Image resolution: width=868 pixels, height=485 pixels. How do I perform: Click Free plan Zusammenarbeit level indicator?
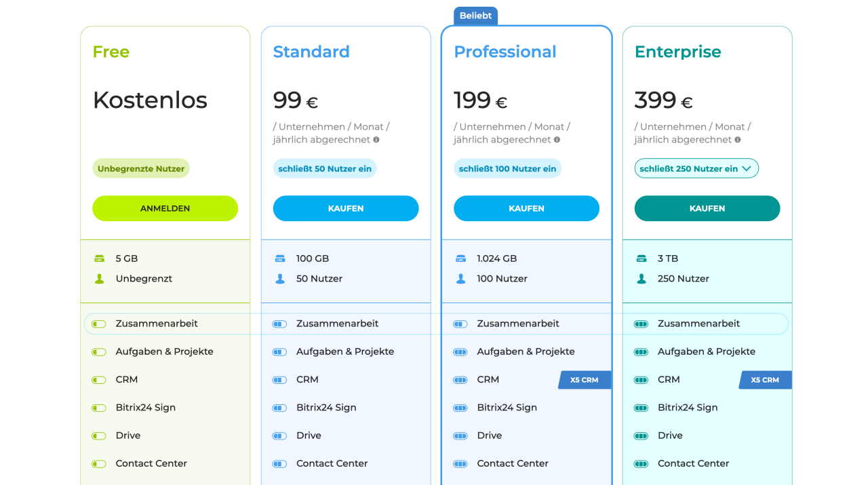99,324
